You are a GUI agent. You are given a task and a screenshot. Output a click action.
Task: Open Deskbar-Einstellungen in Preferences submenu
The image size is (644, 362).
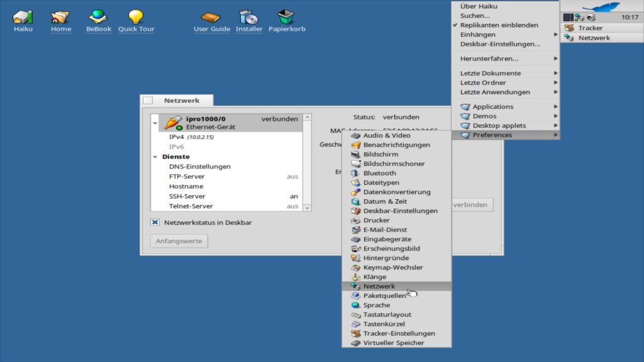(x=397, y=211)
